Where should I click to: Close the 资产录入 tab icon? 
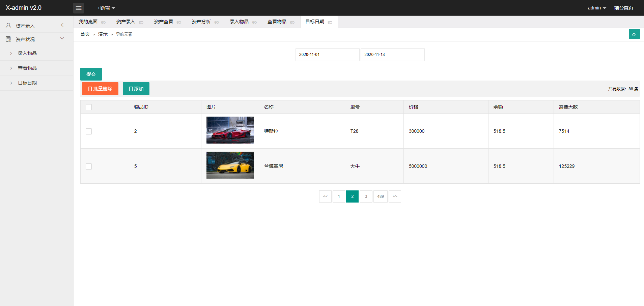(x=141, y=22)
